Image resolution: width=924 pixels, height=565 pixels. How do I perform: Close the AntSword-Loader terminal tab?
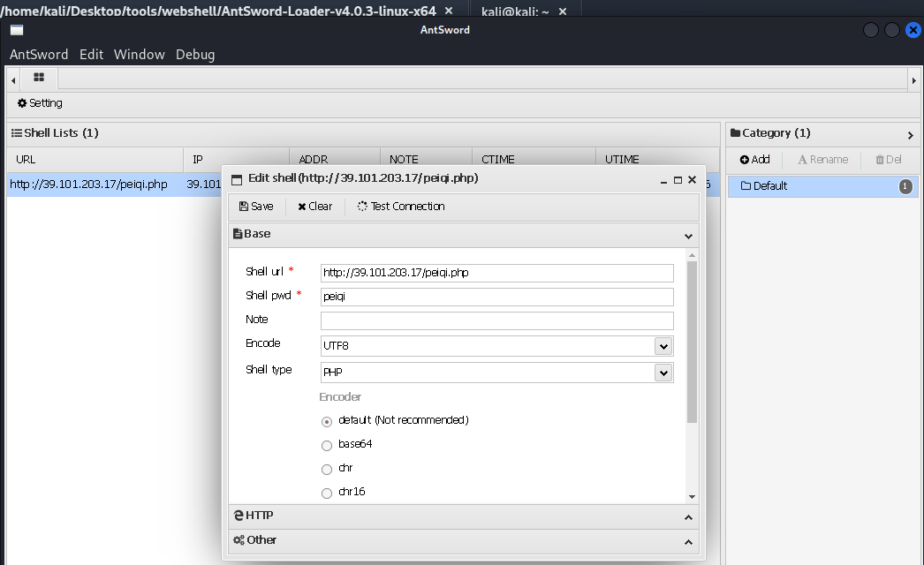click(x=449, y=11)
